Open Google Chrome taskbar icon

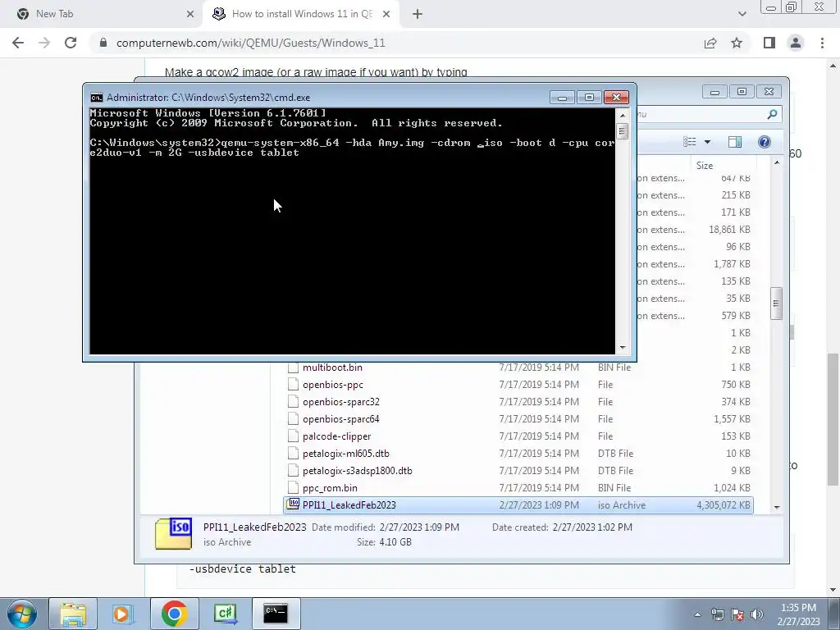[174, 614]
